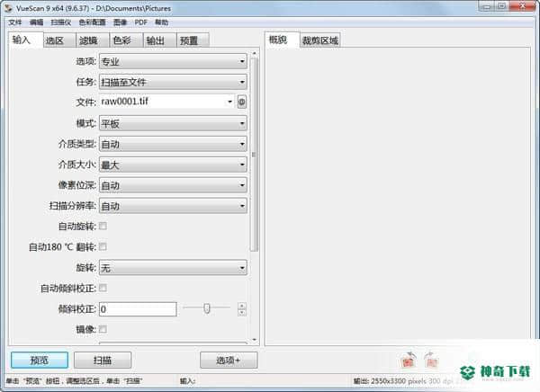Switch to the 选区 tab
The height and width of the screenshot is (392, 540).
coord(59,40)
